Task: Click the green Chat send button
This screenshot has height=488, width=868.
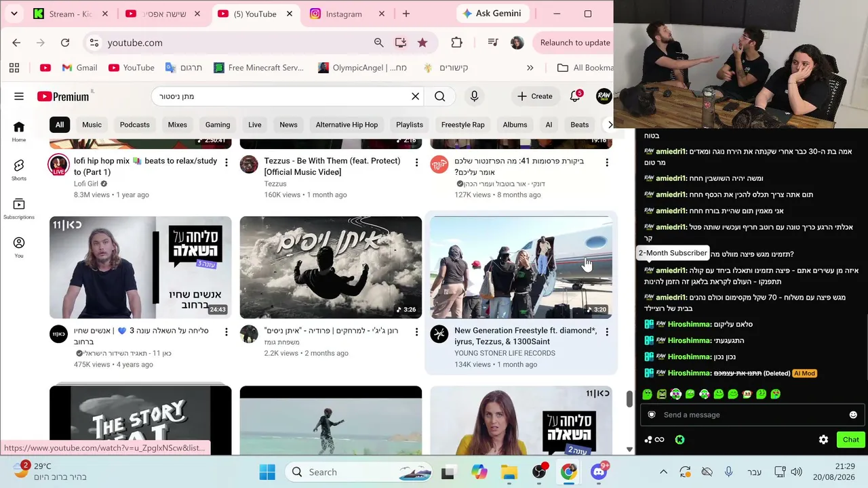Action: (851, 440)
